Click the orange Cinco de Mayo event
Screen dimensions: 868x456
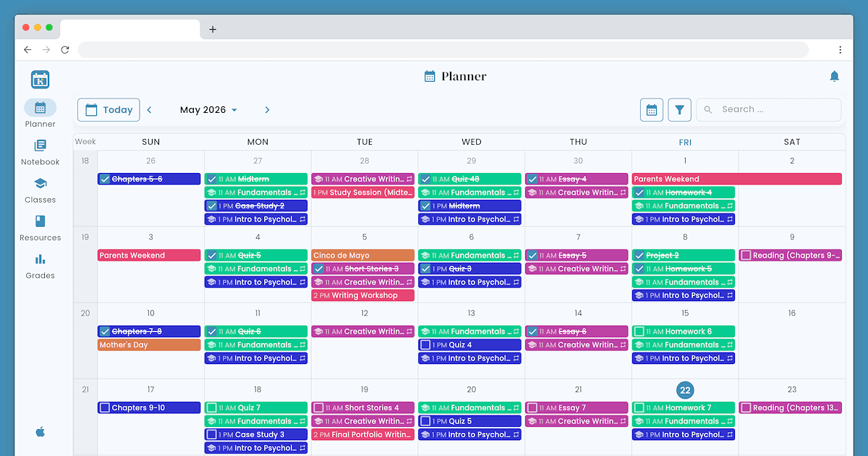click(x=363, y=256)
